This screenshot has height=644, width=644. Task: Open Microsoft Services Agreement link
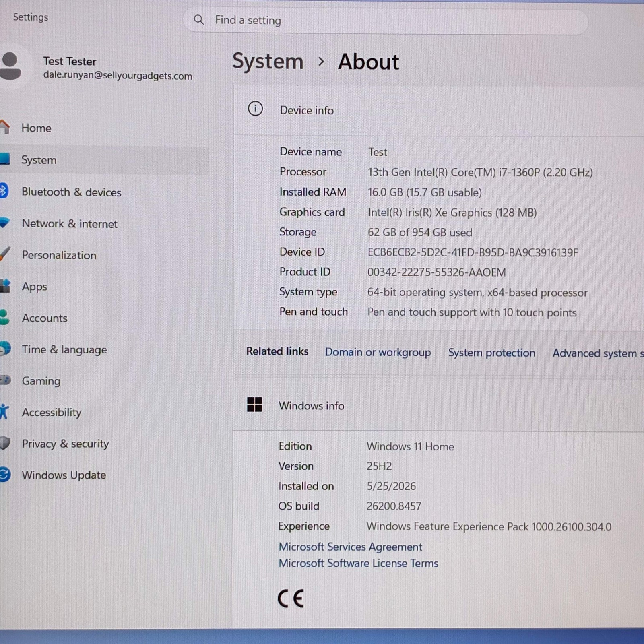[350, 547]
